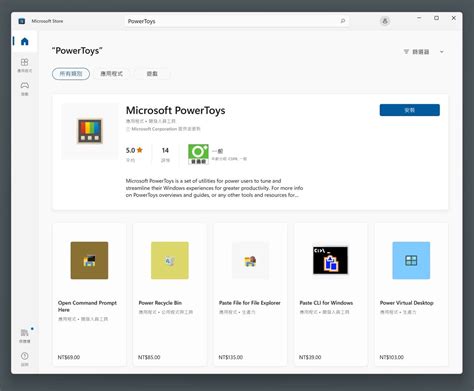The image size is (474, 391).
Task: Open the Help icon in sidebar
Action: (x=25, y=359)
